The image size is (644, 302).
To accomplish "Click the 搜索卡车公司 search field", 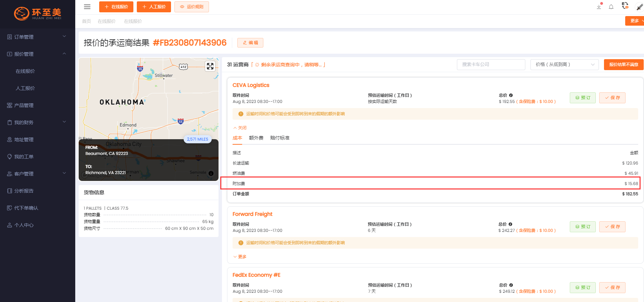I will coord(491,65).
